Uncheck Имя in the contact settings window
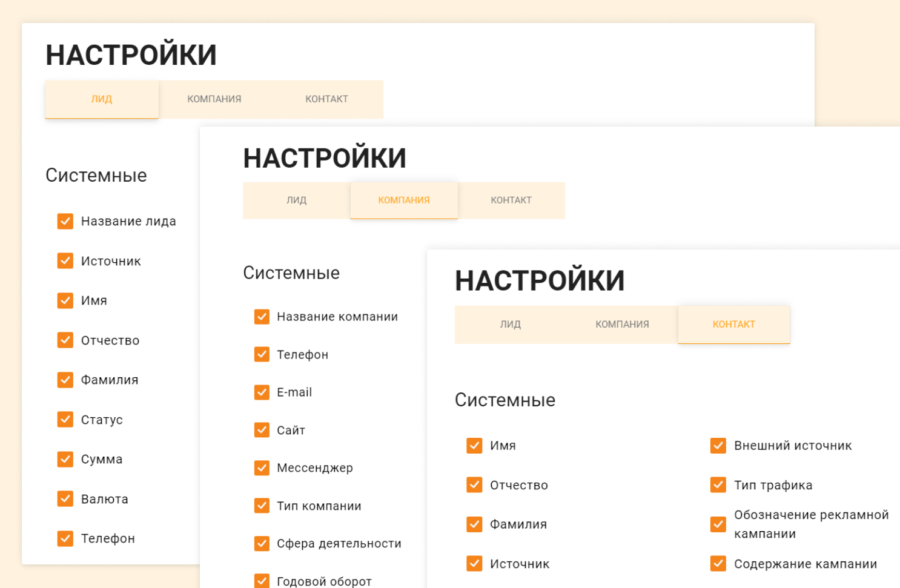Screen dimensions: 900x588 tap(475, 446)
